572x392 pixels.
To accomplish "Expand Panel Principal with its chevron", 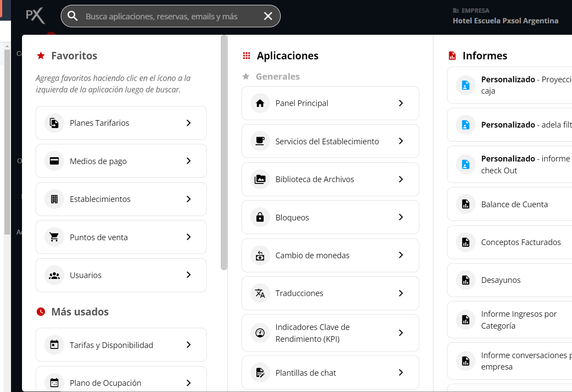I will (401, 103).
